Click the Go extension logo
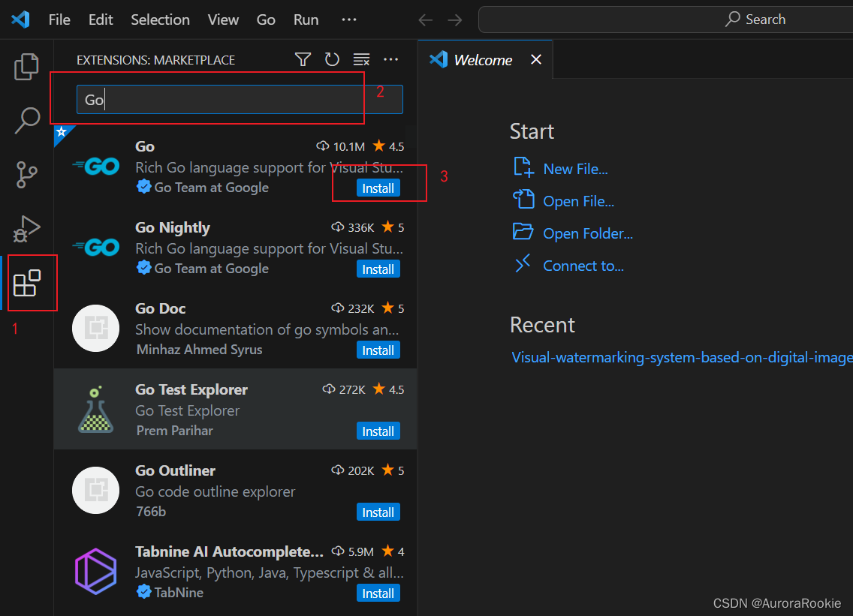Image resolution: width=853 pixels, height=616 pixels. click(96, 166)
